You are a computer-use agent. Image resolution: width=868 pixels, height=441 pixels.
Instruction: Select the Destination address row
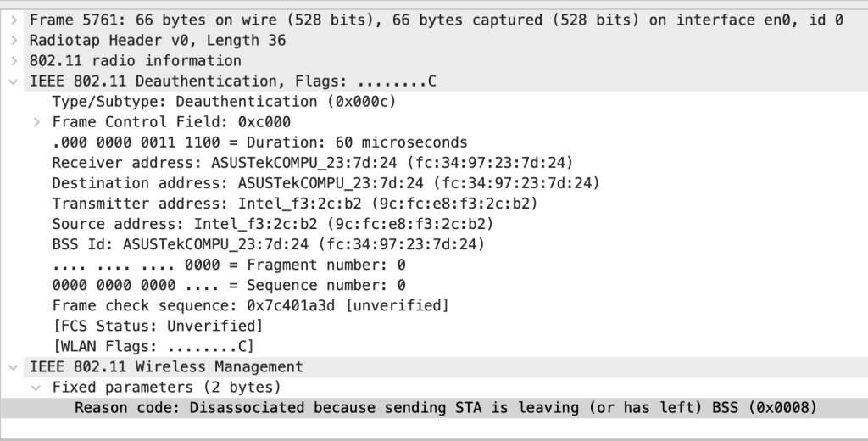[x=325, y=183]
